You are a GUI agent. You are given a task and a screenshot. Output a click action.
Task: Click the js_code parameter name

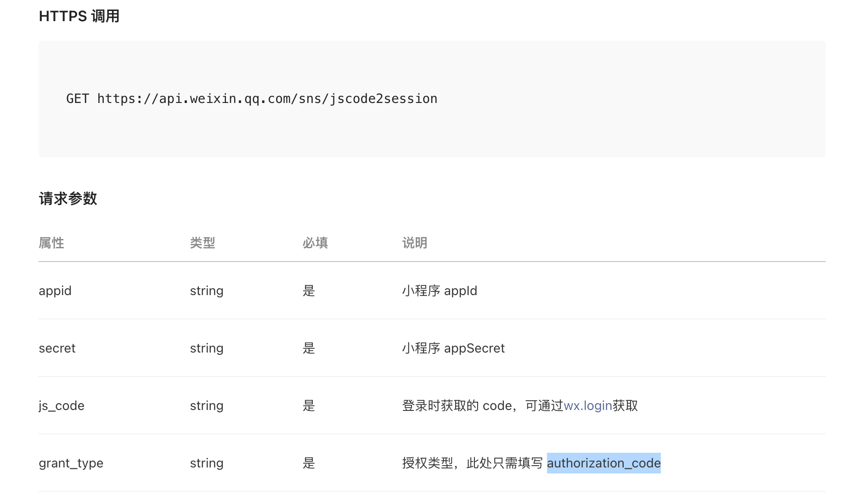(62, 405)
